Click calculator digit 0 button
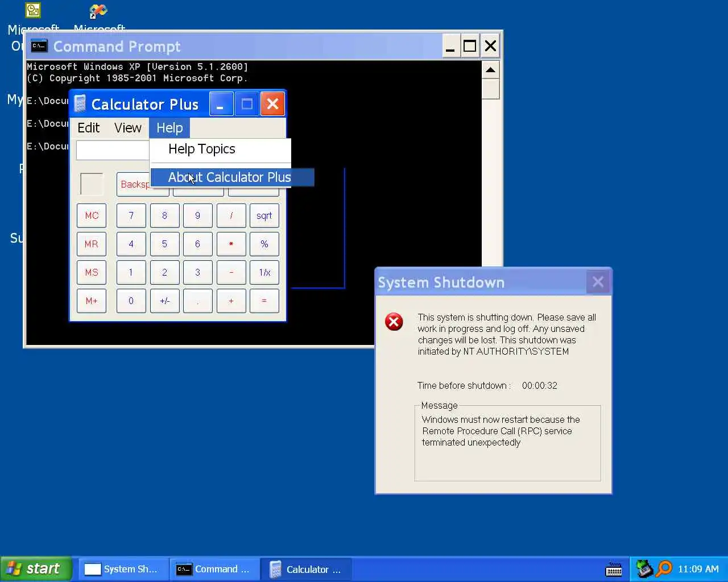728x582 pixels. coord(131,301)
